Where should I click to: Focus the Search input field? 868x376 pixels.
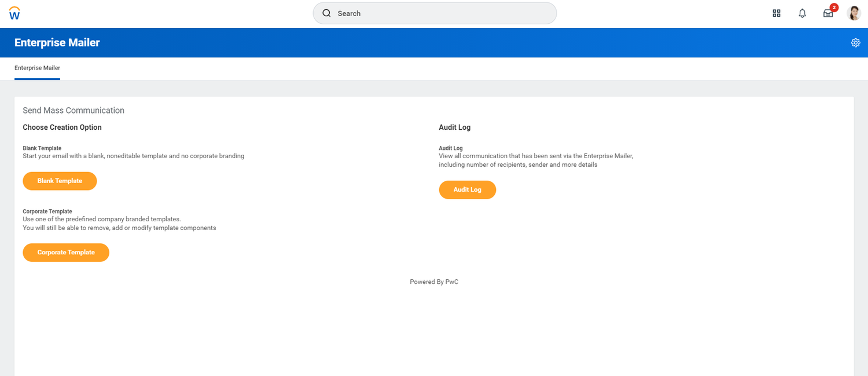440,13
